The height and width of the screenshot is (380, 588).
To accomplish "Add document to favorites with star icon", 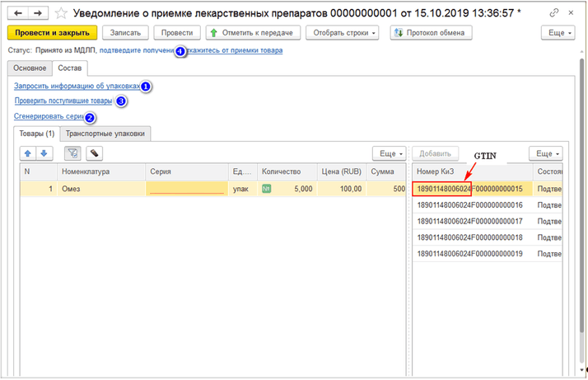I will coord(61,13).
